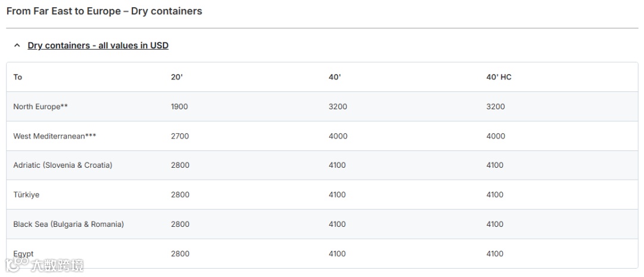Image resolution: width=644 pixels, height=277 pixels.
Task: Click North Europe 40' rate 3200
Action: (x=338, y=107)
